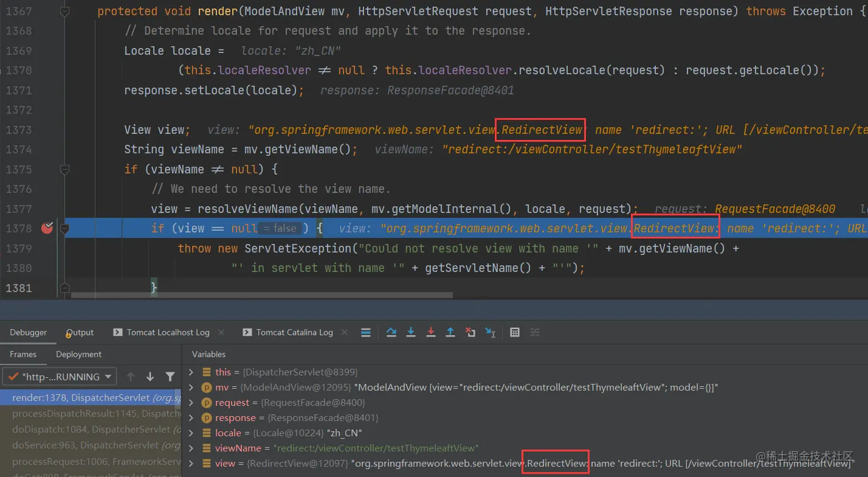This screenshot has height=477, width=868.
Task: Click the Step Into debugger icon
Action: 411,332
